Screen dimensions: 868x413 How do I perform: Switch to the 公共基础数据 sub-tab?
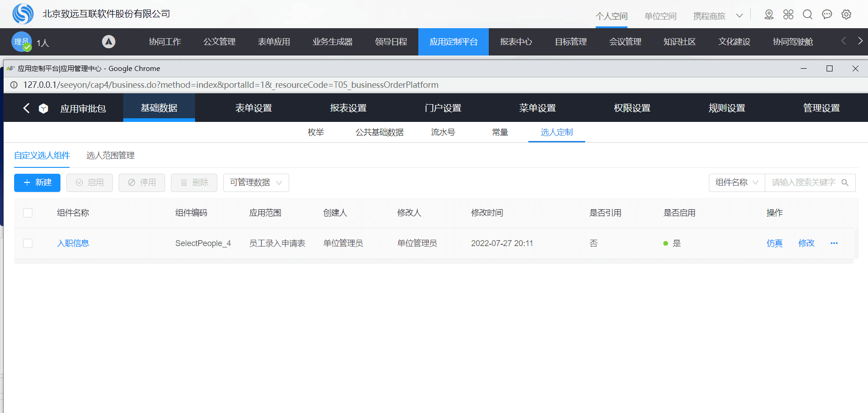tap(380, 132)
